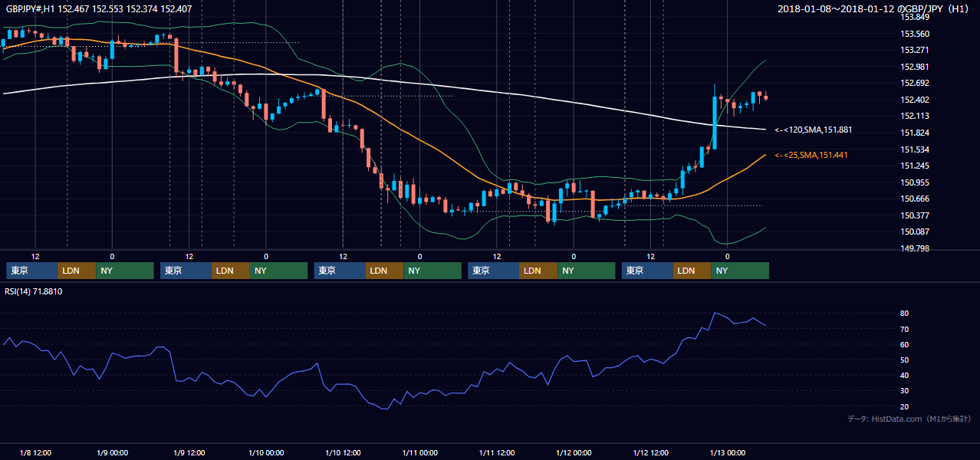Click the 1/10 12:00 date label
This screenshot has height=460, width=980.
coord(343,452)
